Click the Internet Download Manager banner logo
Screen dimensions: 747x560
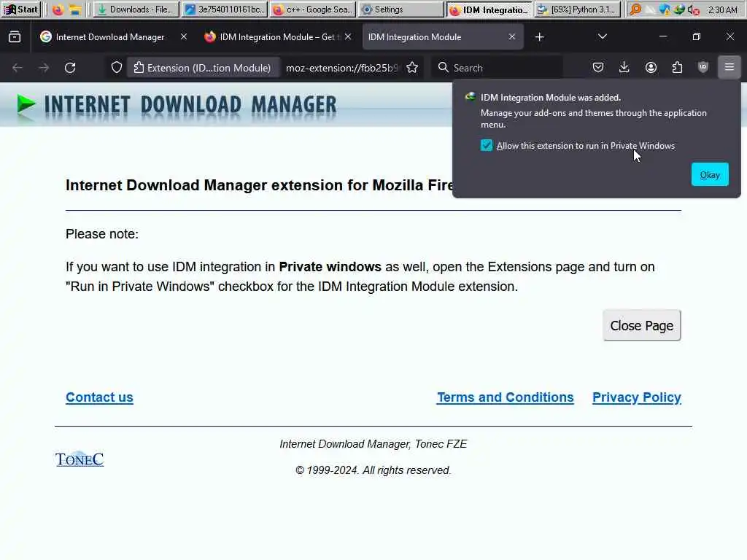click(x=177, y=105)
